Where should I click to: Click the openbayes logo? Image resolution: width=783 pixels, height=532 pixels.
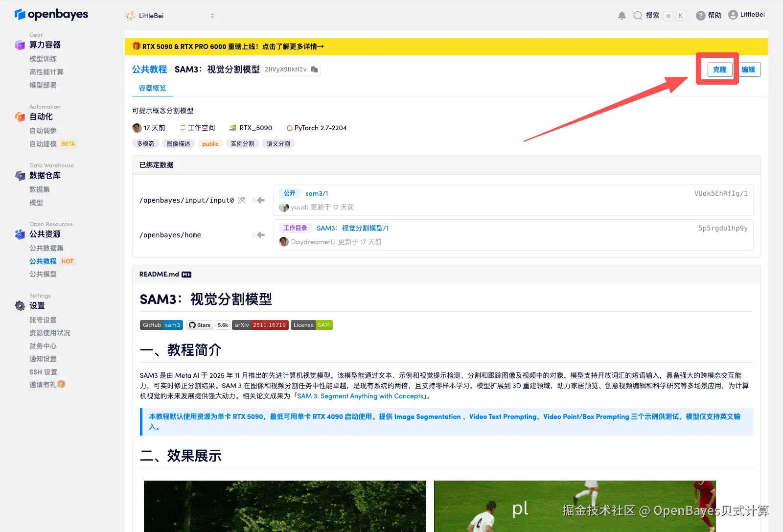point(51,14)
